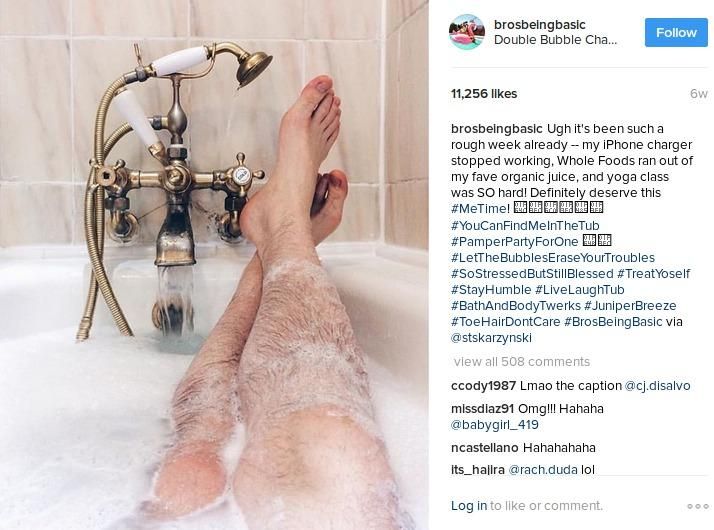
Task: Open the #LetTheBubblesEraseYourTroubles hashtag
Action: pyautogui.click(x=553, y=257)
